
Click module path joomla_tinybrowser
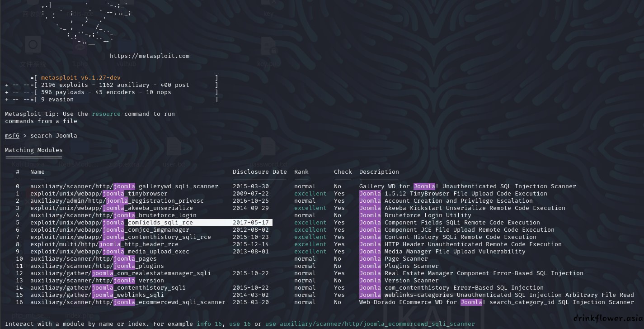click(99, 194)
